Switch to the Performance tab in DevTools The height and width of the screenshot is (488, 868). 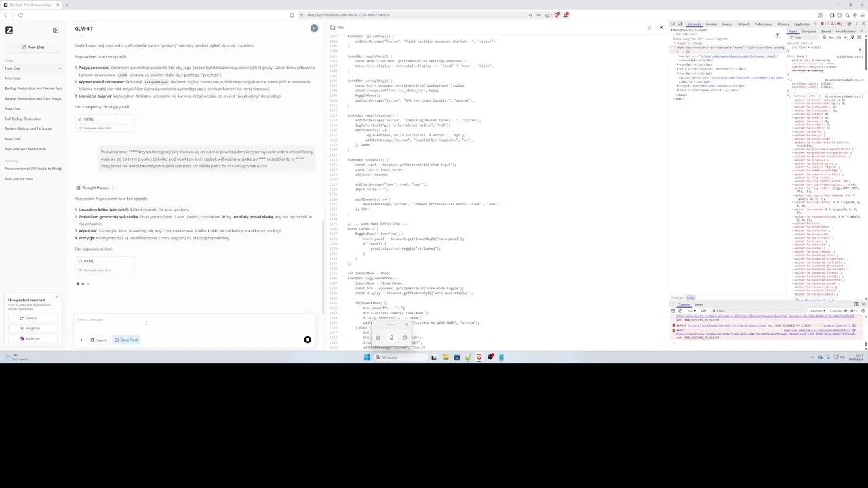coord(763,24)
